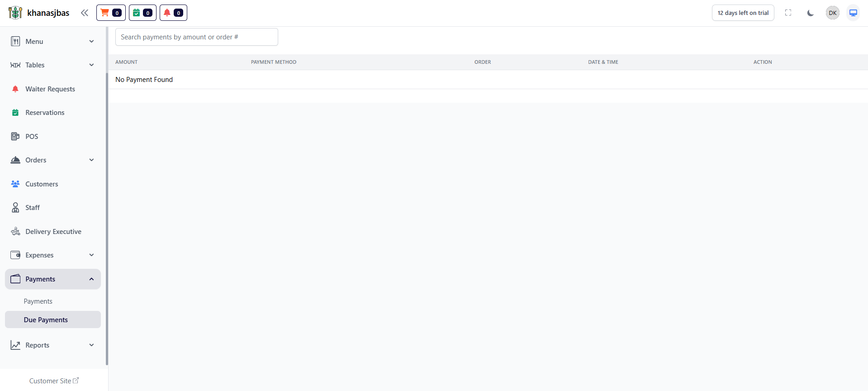Open DK user profile avatar
This screenshot has height=391, width=868.
pos(833,13)
